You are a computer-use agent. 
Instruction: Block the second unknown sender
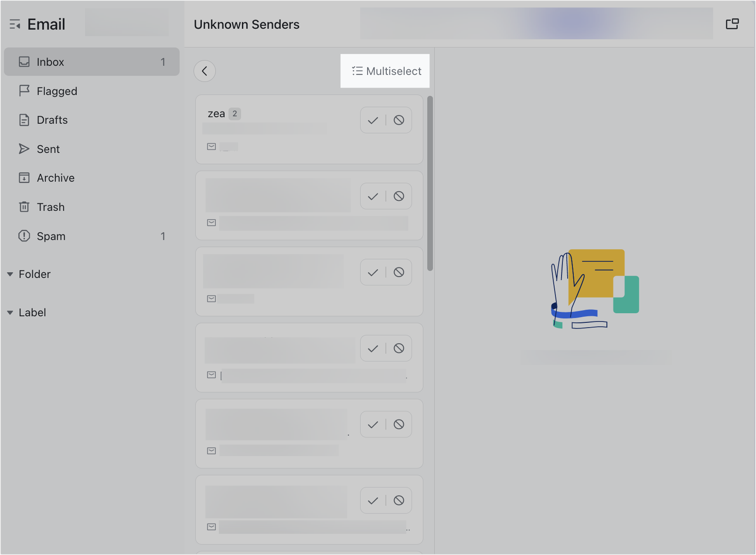click(x=399, y=196)
